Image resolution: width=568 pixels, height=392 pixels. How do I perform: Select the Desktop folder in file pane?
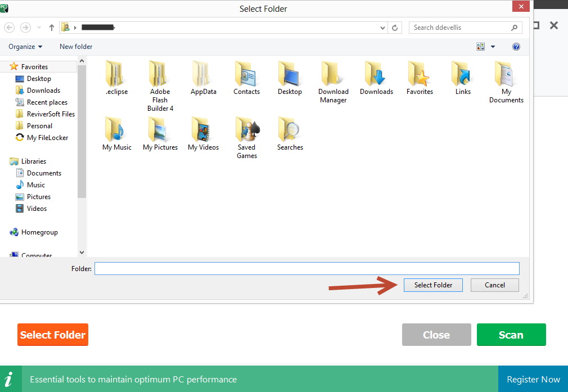288,74
